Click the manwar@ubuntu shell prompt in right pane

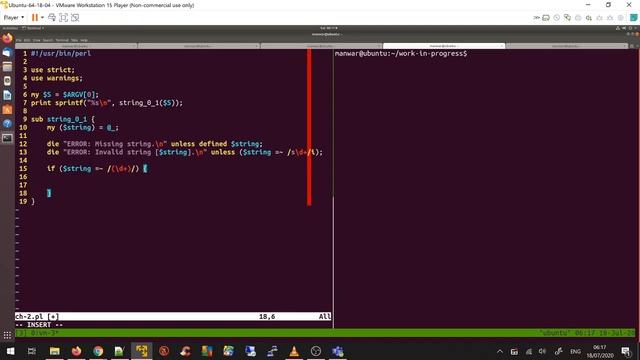coord(401,53)
